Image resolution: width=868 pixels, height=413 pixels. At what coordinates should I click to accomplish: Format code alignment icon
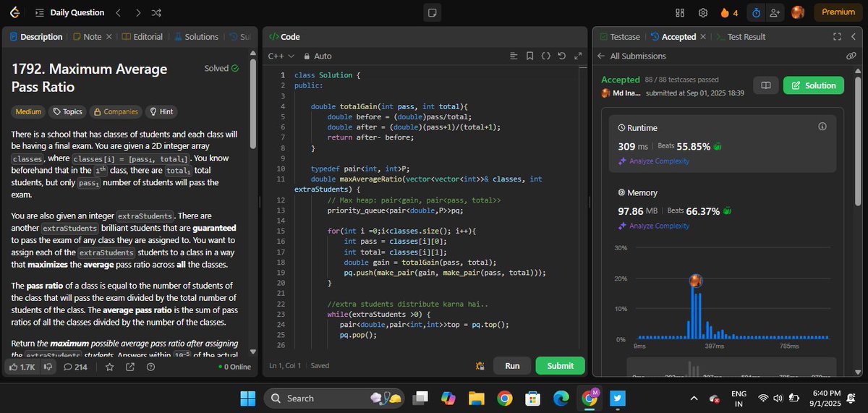[x=514, y=56]
